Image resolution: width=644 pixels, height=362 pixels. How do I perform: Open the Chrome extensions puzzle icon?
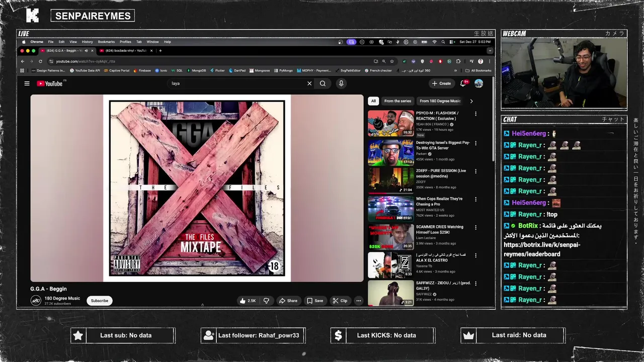pos(458,61)
